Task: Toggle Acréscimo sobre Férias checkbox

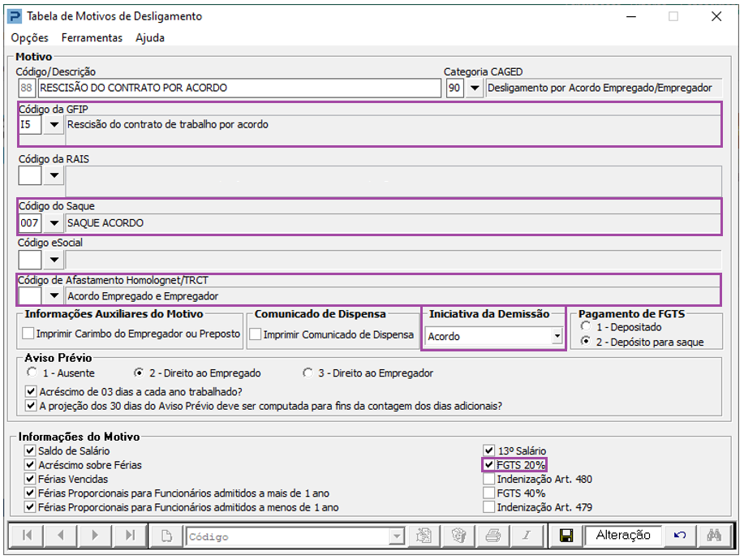Action: click(30, 464)
